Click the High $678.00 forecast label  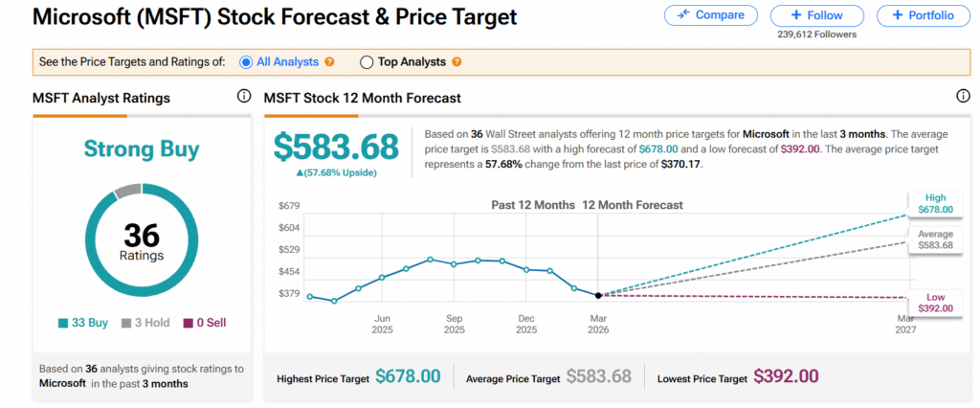(x=933, y=204)
